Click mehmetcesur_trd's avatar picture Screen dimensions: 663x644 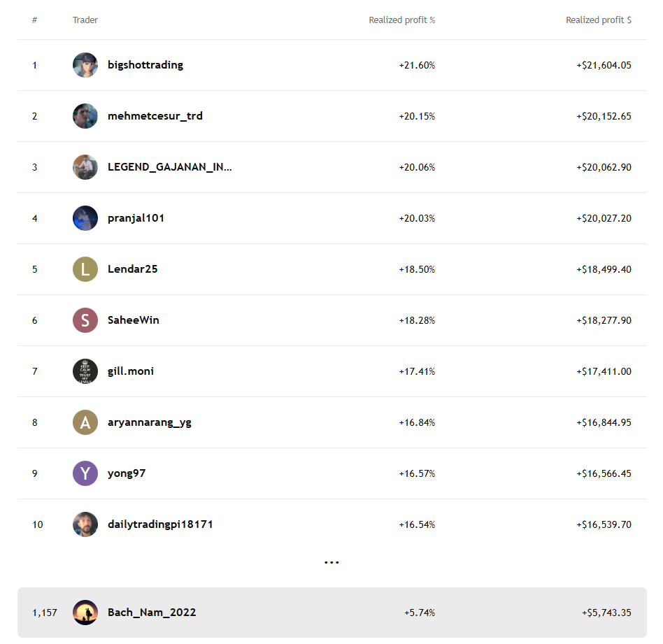coord(85,116)
